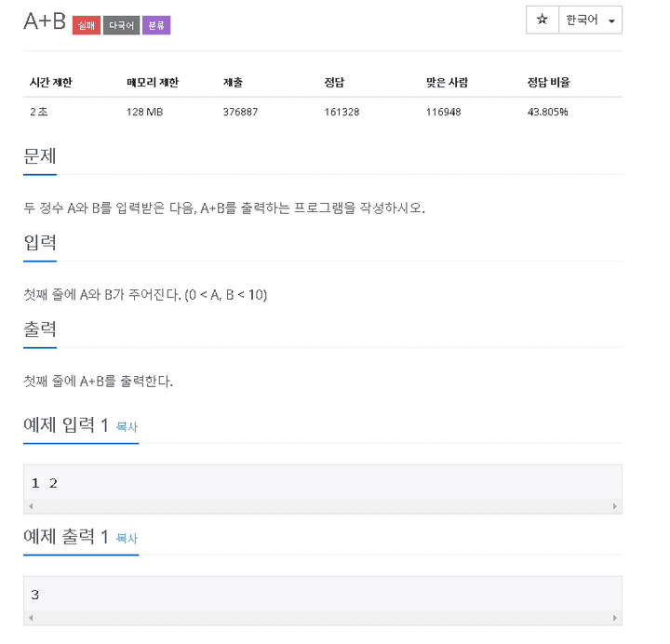
Task: Open the 한국어 language dropdown
Action: point(590,20)
